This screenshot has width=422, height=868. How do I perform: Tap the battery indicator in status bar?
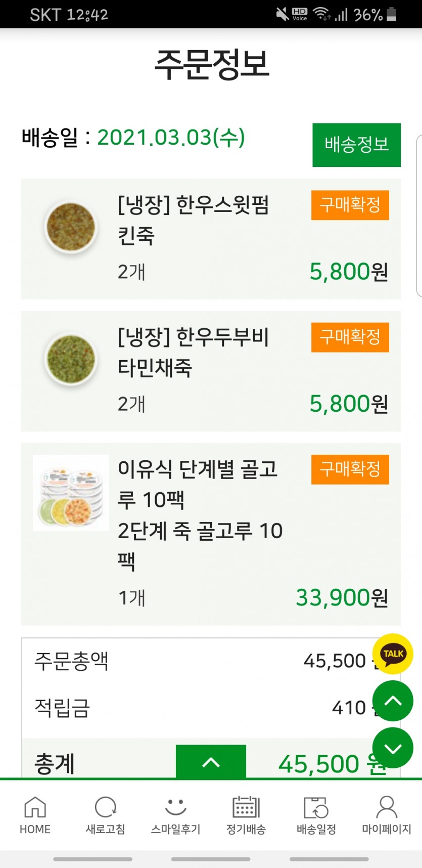pyautogui.click(x=392, y=14)
